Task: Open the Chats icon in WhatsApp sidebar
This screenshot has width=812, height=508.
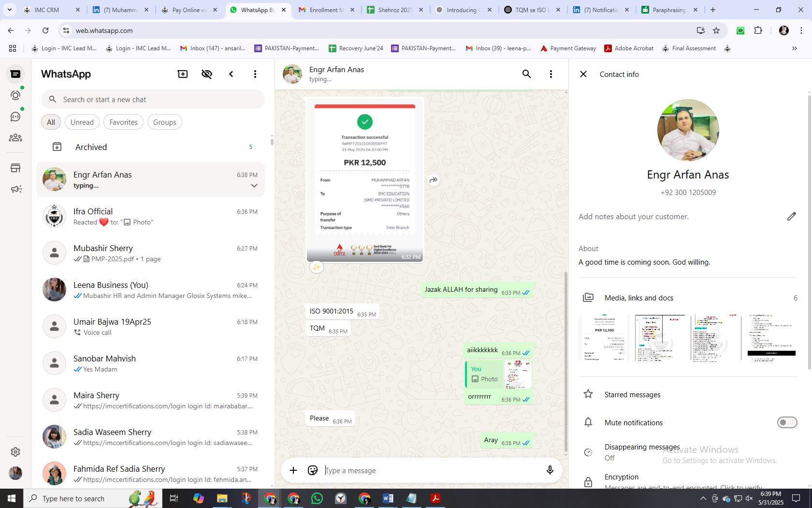Action: [15, 74]
